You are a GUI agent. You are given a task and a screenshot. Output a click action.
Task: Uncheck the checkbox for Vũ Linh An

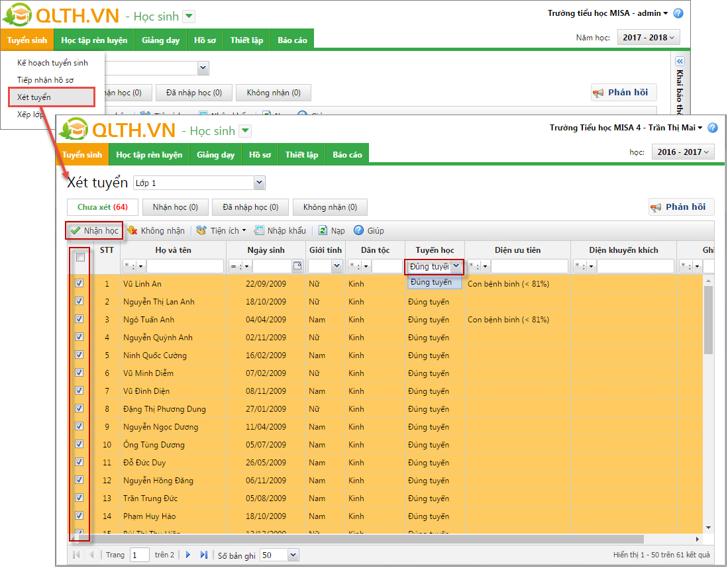[x=79, y=283]
